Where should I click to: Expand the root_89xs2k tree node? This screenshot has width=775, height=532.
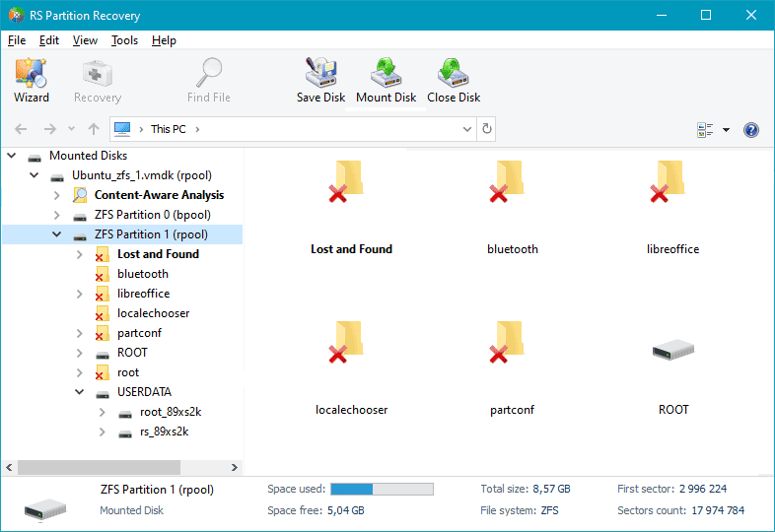[103, 412]
